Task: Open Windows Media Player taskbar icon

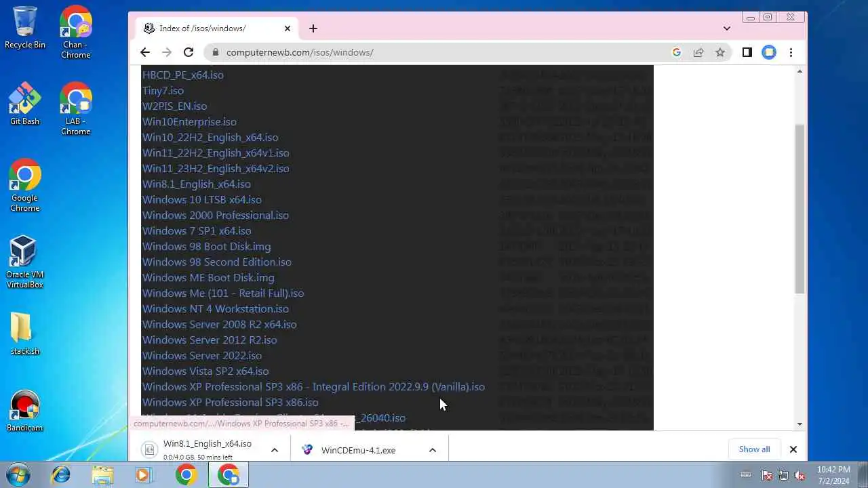Action: pyautogui.click(x=143, y=474)
